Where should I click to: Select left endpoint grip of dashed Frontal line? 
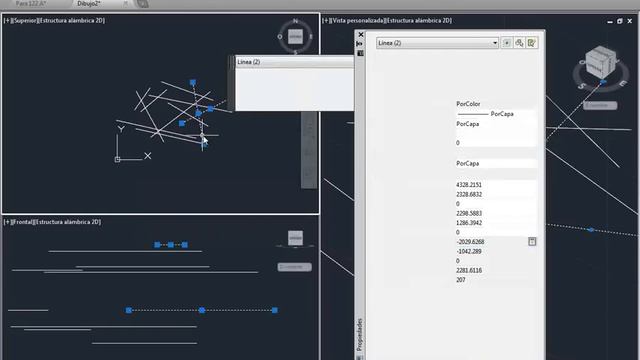[x=129, y=310]
